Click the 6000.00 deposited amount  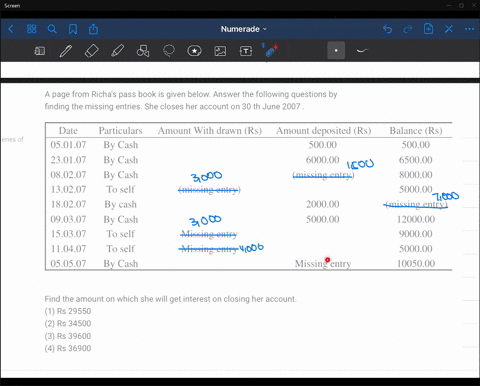point(322,160)
